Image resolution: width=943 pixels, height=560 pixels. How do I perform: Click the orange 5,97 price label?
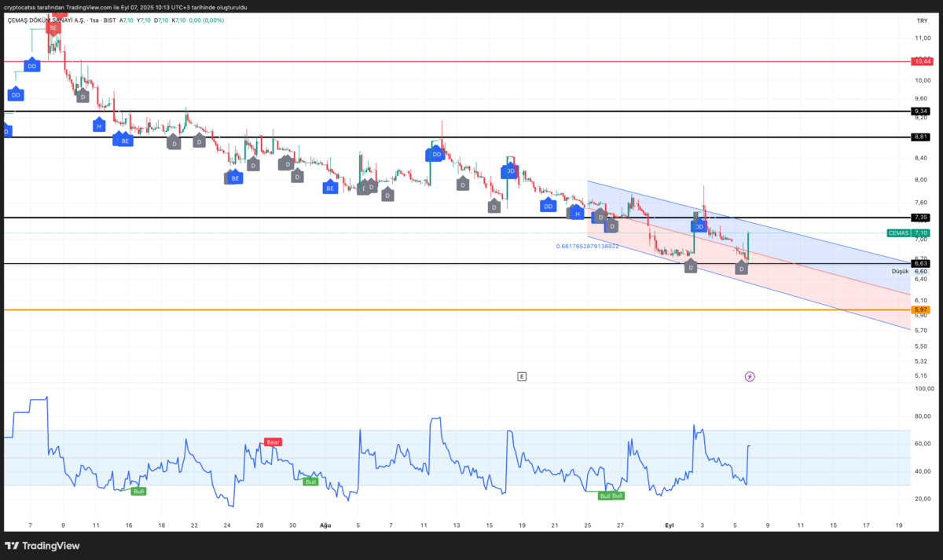point(921,309)
